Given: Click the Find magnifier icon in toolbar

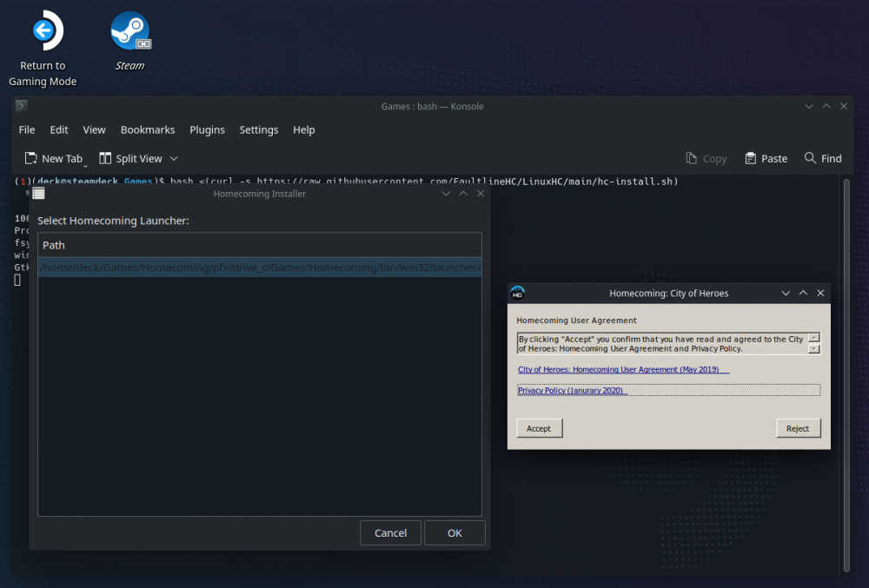Looking at the screenshot, I should [x=810, y=158].
